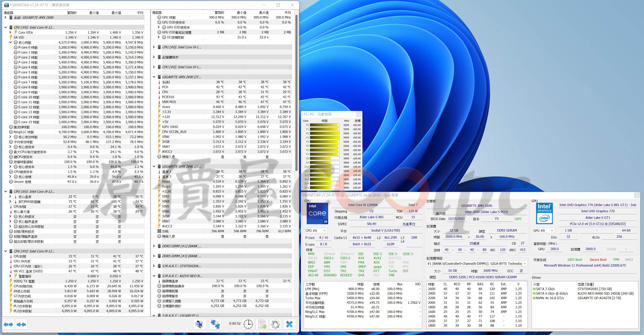The width and height of the screenshot is (644, 335).
Task: Click the 0:00:52 elapsed time display
Action: (x=235, y=323)
